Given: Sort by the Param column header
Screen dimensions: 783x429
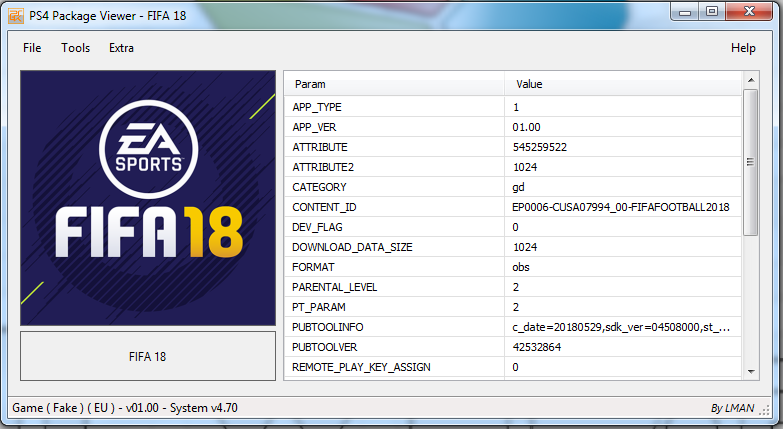Looking at the screenshot, I should (x=395, y=85).
